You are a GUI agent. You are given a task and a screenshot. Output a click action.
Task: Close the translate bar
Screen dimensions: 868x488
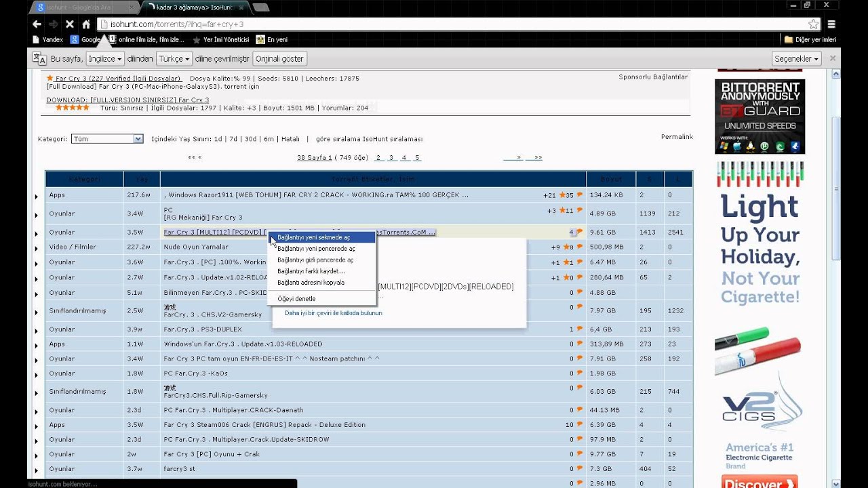click(x=833, y=58)
